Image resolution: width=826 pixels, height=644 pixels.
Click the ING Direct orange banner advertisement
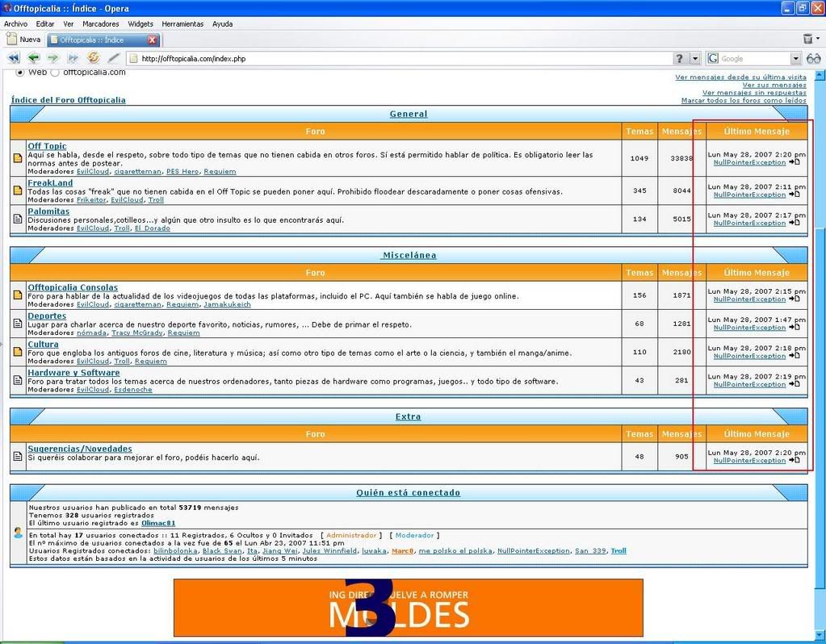click(408, 608)
